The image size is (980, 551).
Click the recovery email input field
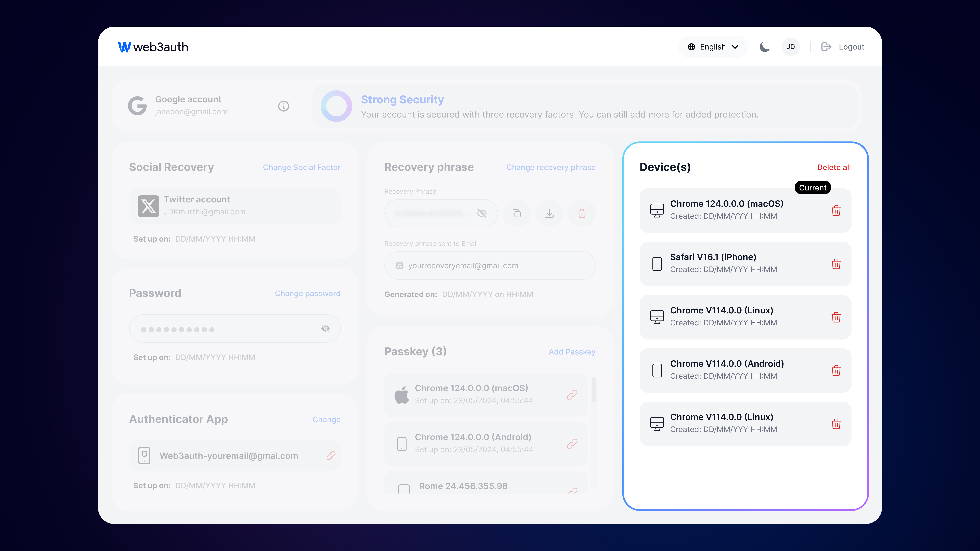tap(490, 265)
